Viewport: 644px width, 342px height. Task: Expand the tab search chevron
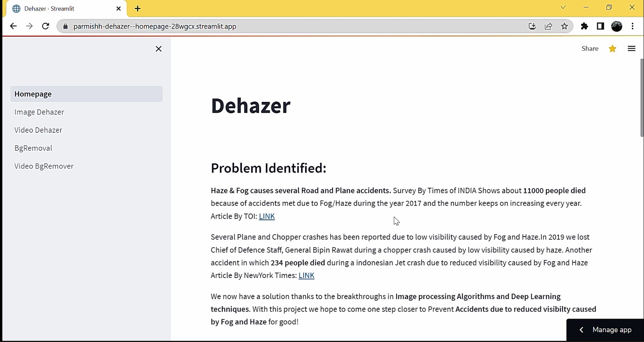click(x=563, y=7)
